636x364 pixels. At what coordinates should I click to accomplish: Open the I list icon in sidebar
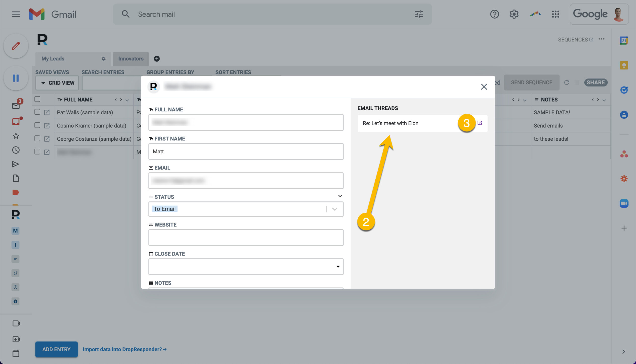click(x=15, y=245)
